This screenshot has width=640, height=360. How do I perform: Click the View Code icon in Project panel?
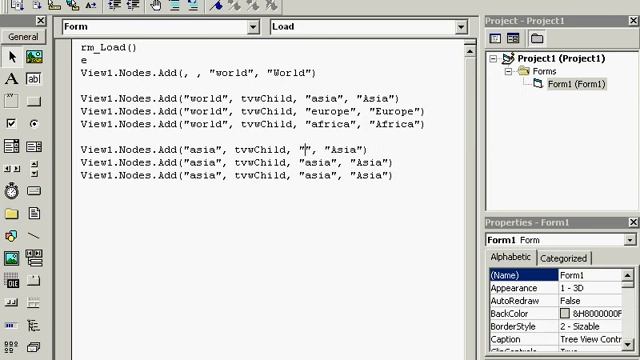click(x=496, y=38)
